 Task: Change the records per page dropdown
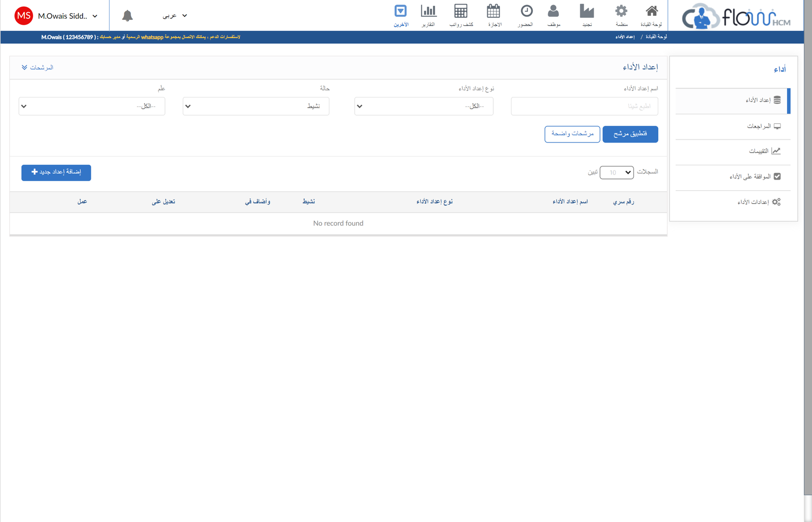(617, 172)
